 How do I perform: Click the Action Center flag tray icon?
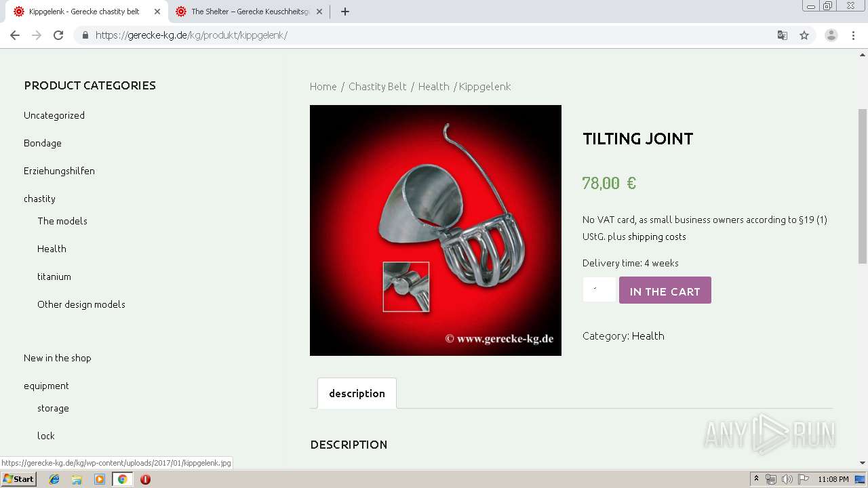click(x=803, y=479)
